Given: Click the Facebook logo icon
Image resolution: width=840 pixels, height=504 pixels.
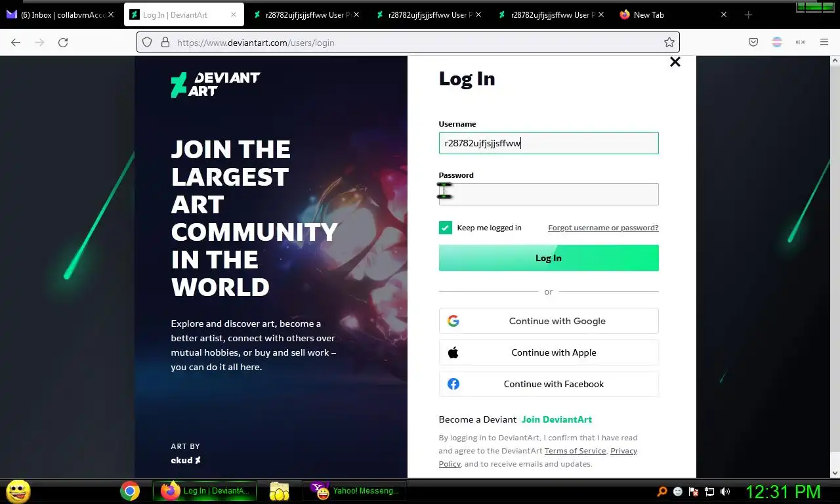Looking at the screenshot, I should tap(453, 384).
